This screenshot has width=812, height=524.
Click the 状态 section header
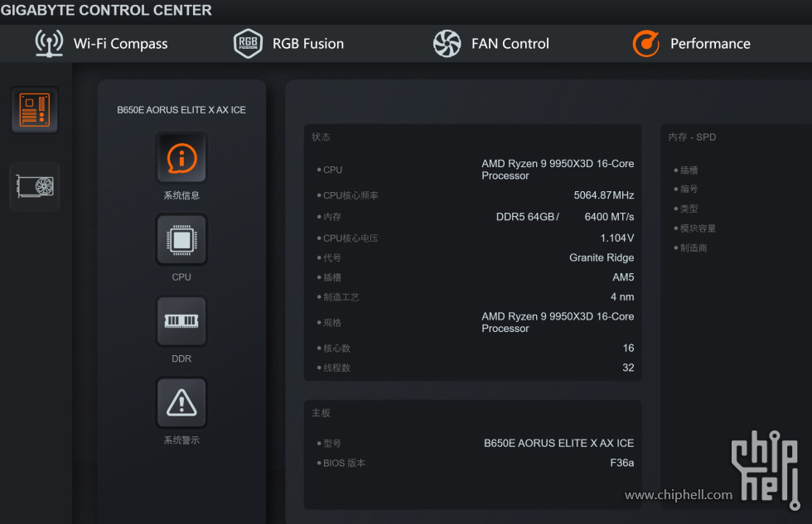tap(321, 137)
